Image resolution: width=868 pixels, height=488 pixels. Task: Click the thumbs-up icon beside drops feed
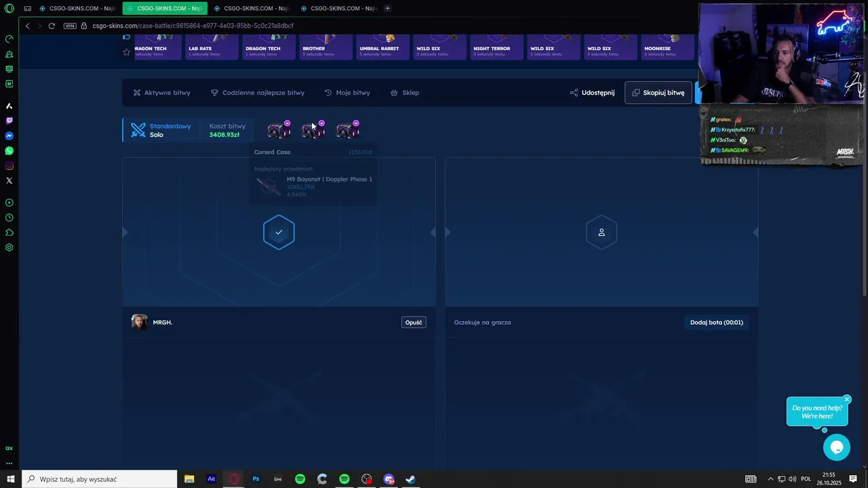(x=126, y=37)
